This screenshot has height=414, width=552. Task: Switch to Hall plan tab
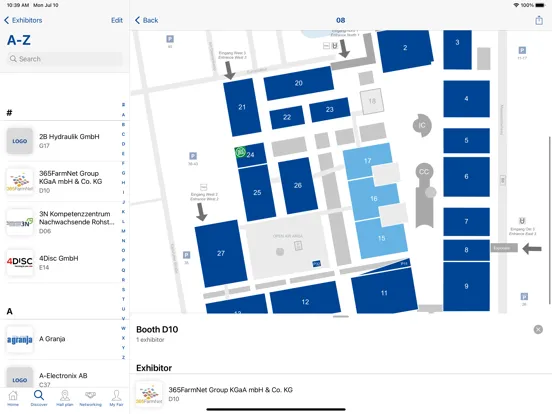[x=65, y=398]
